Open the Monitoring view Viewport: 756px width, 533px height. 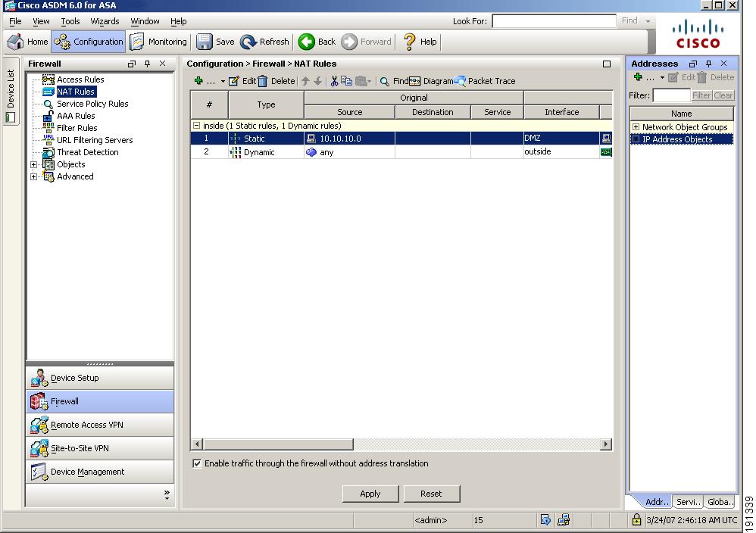158,42
